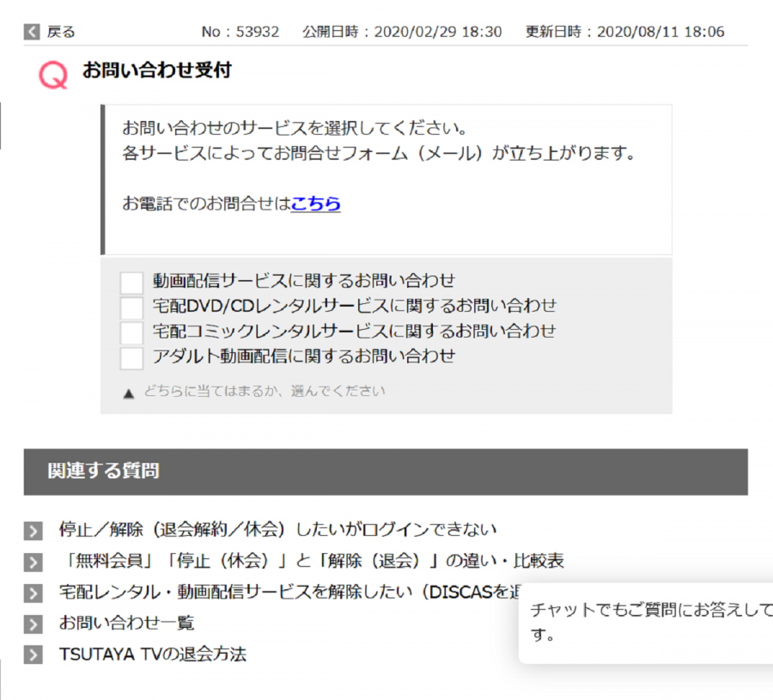This screenshot has height=700, width=773.
Task: Click arrow icon beside お問い合わせ一覧
Action: tap(33, 624)
